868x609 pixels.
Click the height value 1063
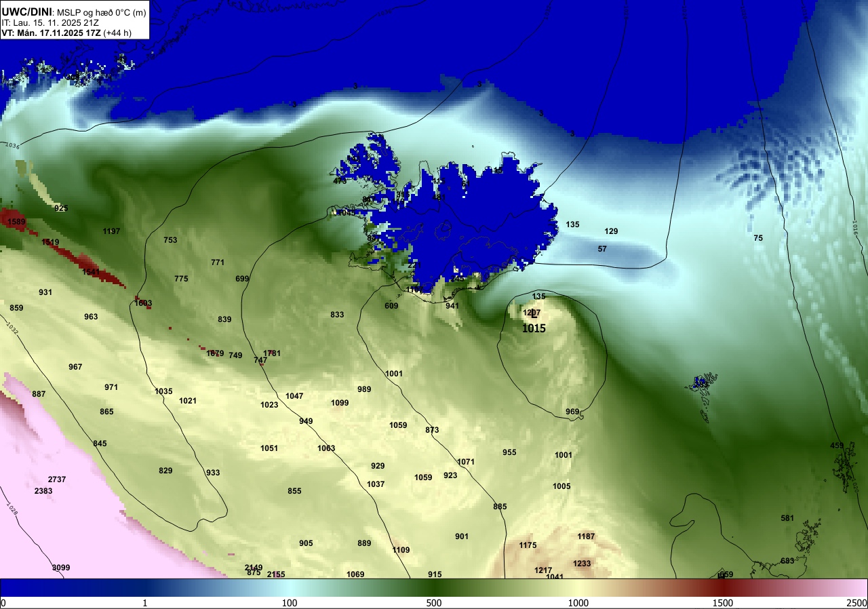(326, 448)
